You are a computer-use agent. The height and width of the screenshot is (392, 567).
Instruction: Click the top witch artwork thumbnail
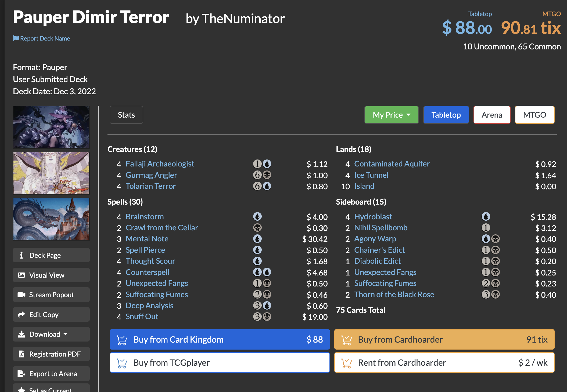(x=51, y=127)
